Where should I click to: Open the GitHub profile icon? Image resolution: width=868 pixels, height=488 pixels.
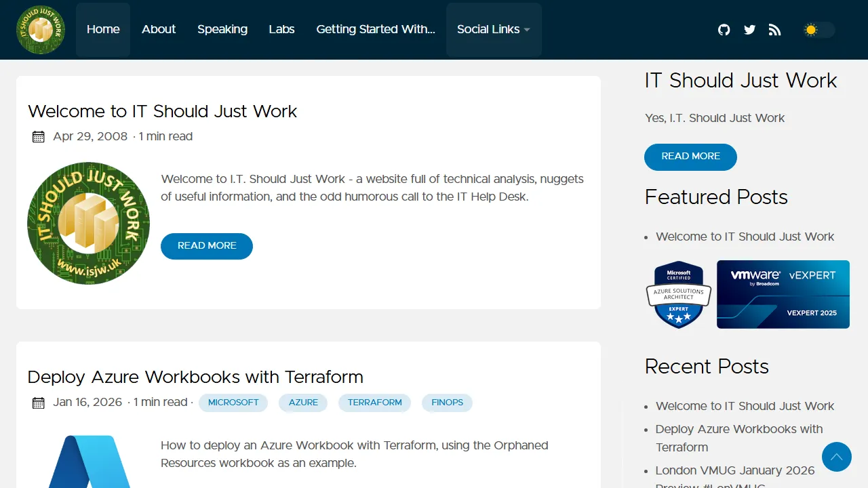pos(724,30)
